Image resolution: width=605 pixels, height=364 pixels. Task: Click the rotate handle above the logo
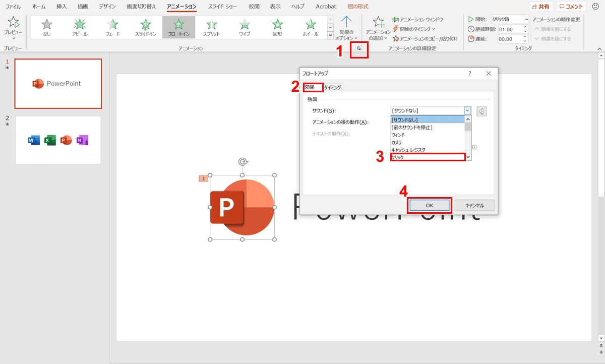(243, 162)
